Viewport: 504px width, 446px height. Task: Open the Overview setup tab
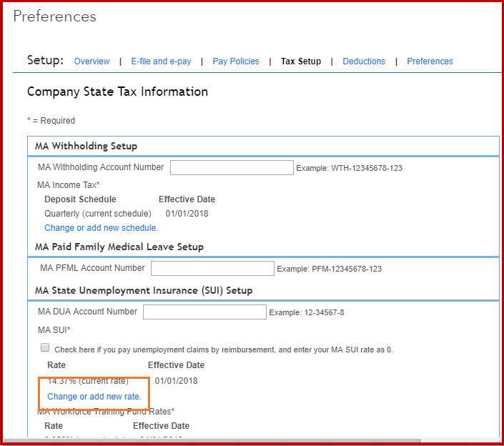click(92, 61)
